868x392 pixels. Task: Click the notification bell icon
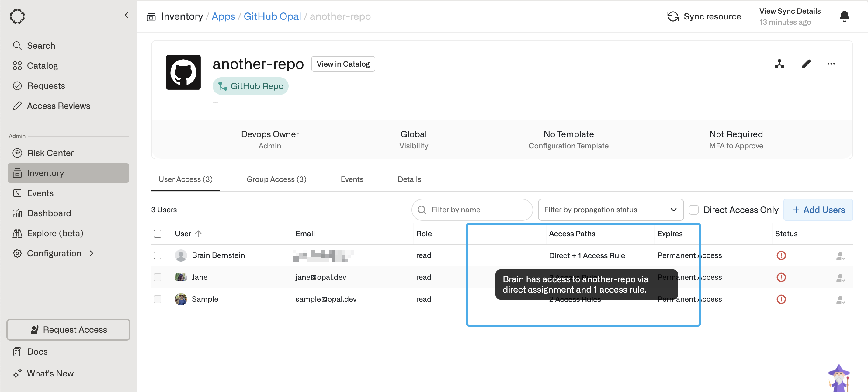click(844, 16)
